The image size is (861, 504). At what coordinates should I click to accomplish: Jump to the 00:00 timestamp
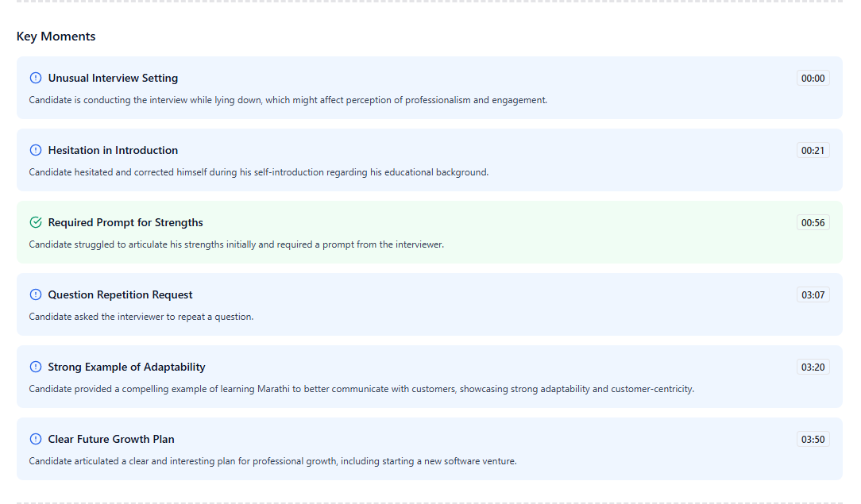point(813,78)
